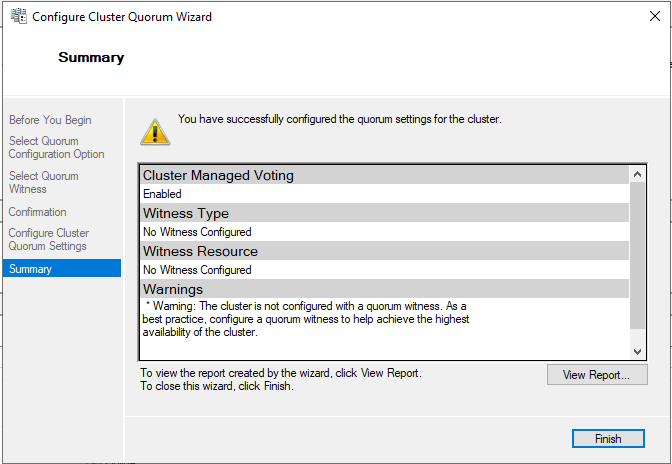
Task: Select the Before You Begin step
Action: [50, 120]
